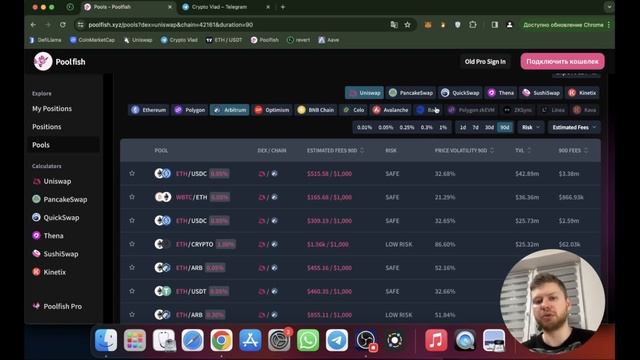Open Kinetix calculator in sidebar
The height and width of the screenshot is (360, 640).
(49, 272)
